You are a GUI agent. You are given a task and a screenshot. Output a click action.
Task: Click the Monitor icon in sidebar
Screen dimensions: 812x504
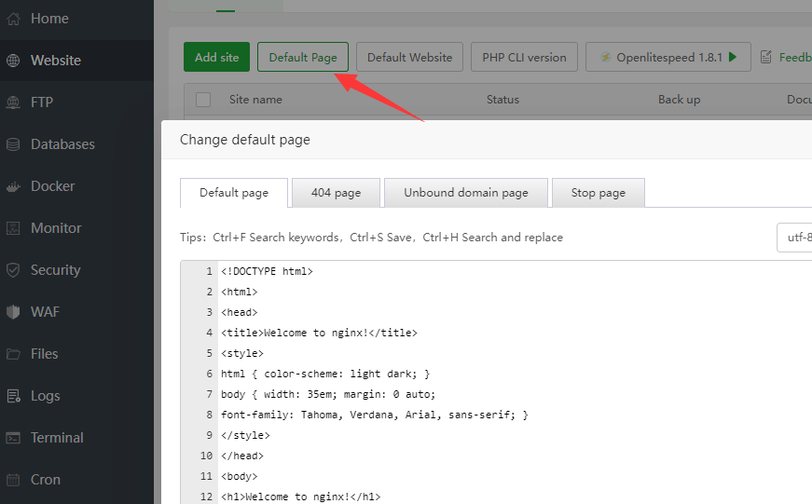[13, 228]
